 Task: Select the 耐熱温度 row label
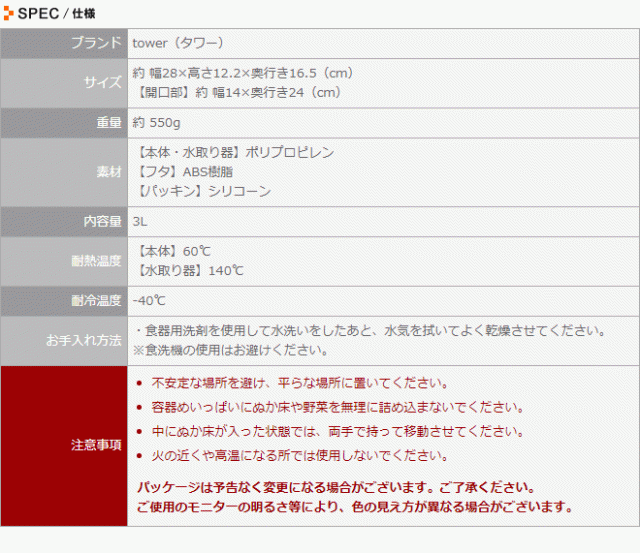(x=97, y=261)
